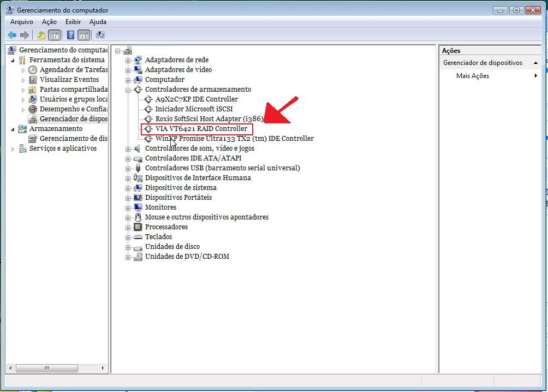548x392 pixels.
Task: Click the Teclados keyboard icon
Action: pos(138,237)
